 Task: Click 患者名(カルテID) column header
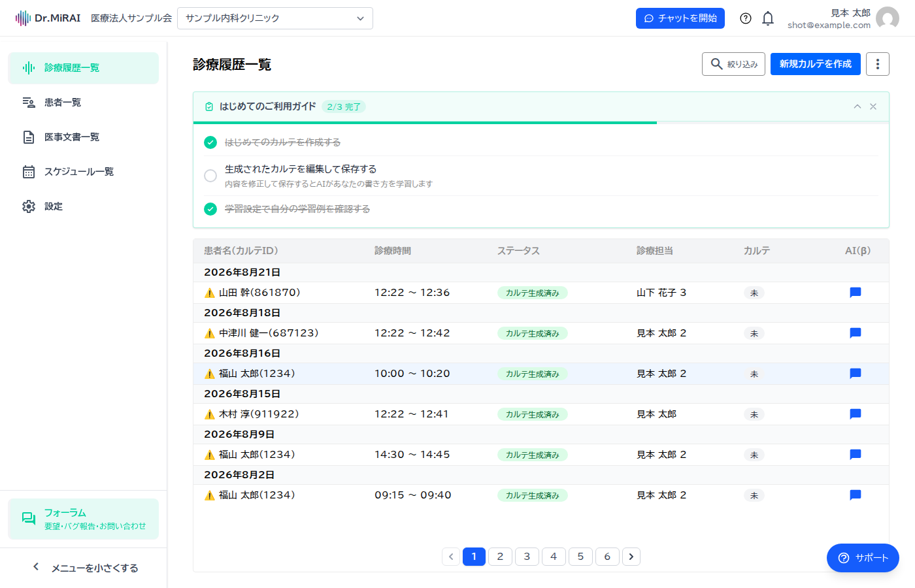pyautogui.click(x=241, y=251)
